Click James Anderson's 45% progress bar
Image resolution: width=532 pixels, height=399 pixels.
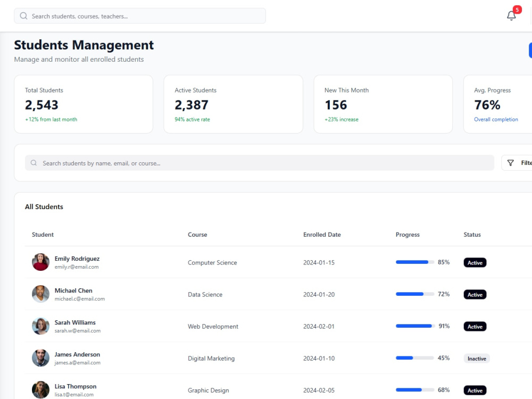[415, 358]
